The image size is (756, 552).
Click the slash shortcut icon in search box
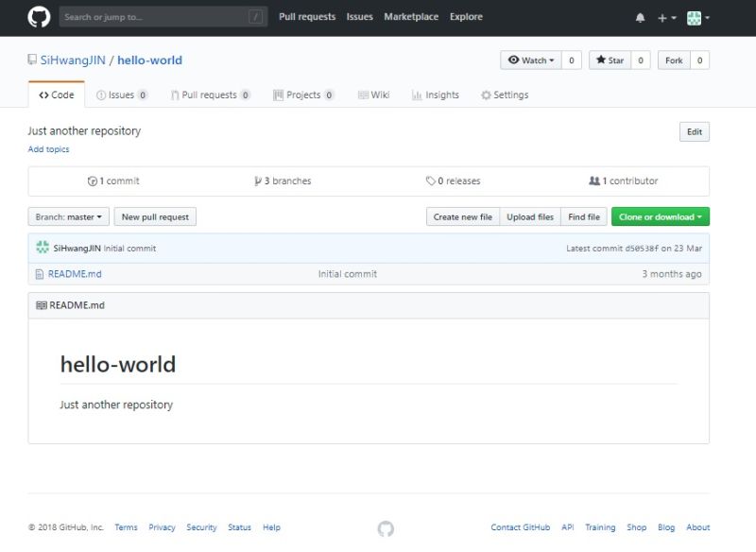pyautogui.click(x=255, y=17)
